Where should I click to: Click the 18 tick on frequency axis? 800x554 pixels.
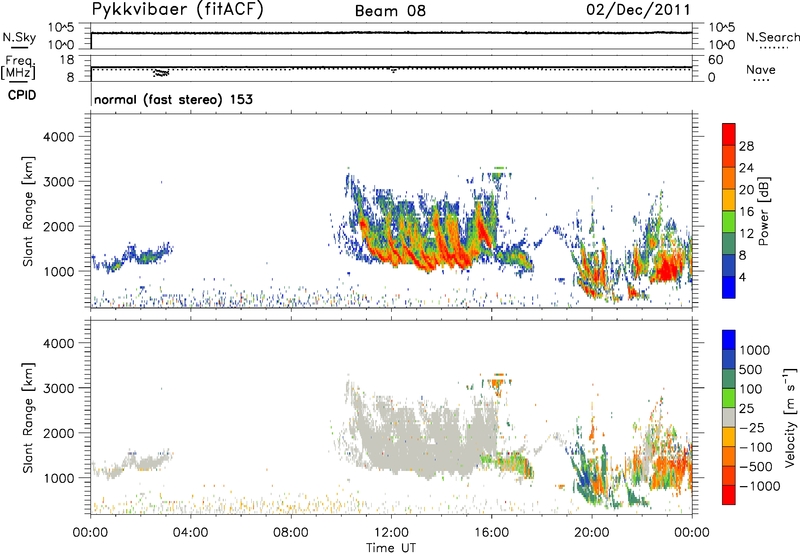click(67, 60)
